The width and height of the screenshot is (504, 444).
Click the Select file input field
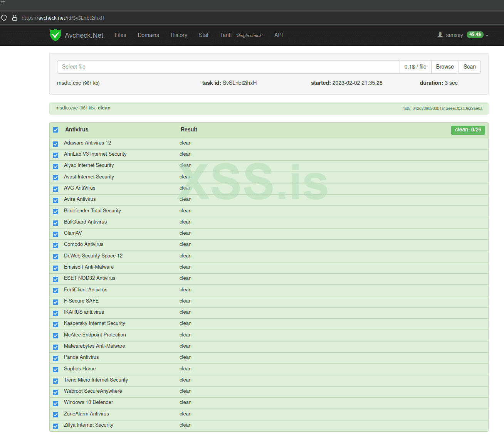tap(228, 67)
